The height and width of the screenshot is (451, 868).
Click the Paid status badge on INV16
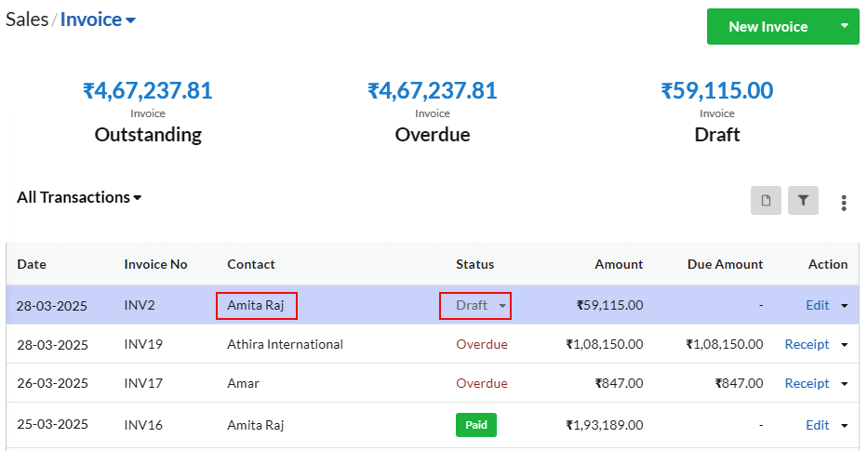476,425
